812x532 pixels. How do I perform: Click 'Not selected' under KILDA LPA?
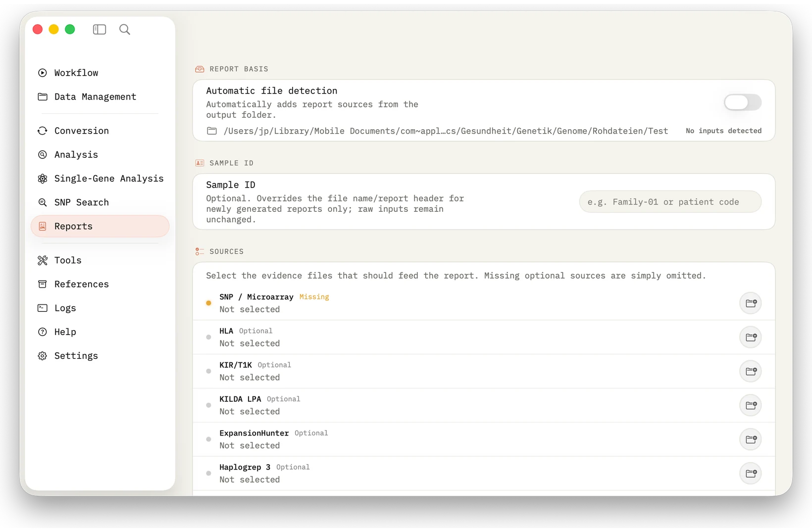coord(250,412)
